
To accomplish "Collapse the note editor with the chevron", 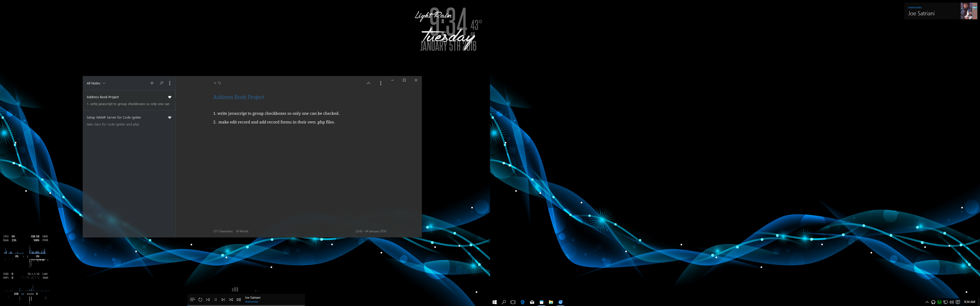I will point(368,83).
